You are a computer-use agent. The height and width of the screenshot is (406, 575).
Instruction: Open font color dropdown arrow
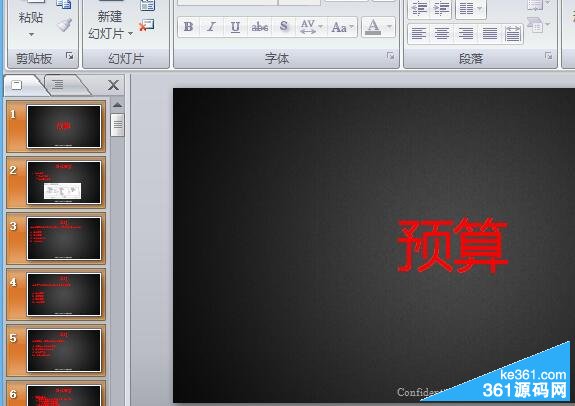coord(389,27)
